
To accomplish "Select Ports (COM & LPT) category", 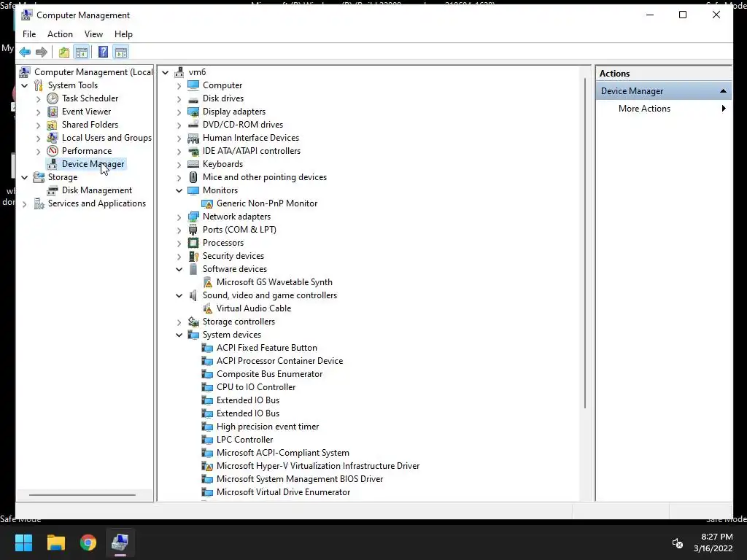I will [239, 230].
